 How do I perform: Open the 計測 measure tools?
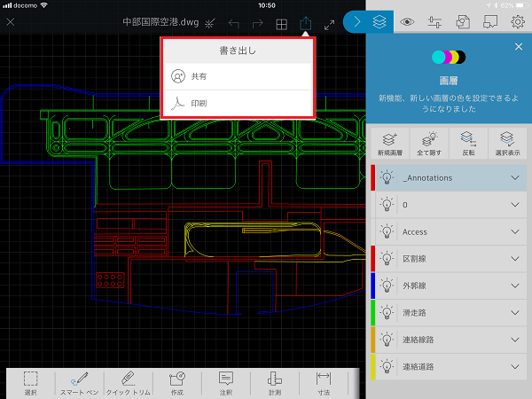[x=275, y=383]
